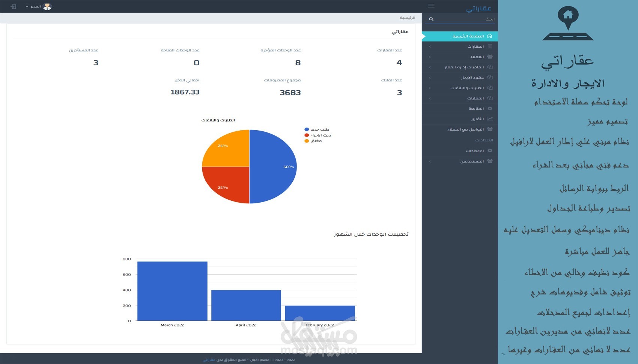The height and width of the screenshot is (364, 638).
Task: Expand the المستخدمين submenu chevron
Action: [x=429, y=161]
